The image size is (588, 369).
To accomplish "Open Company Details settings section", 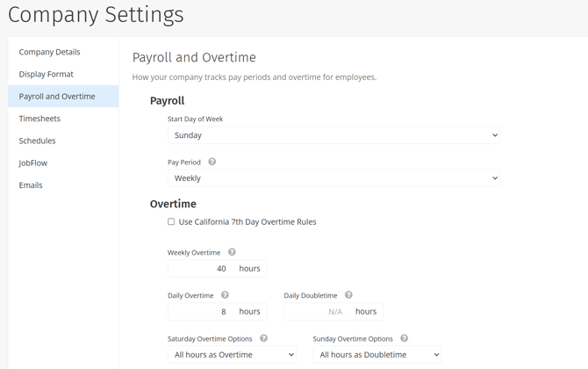I will [x=50, y=52].
